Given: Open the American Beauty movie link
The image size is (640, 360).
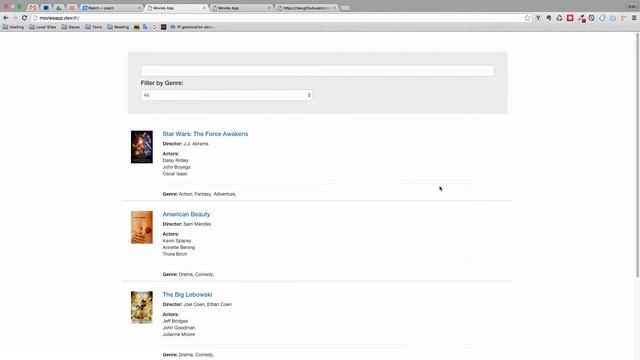Looking at the screenshot, I should [x=186, y=214].
